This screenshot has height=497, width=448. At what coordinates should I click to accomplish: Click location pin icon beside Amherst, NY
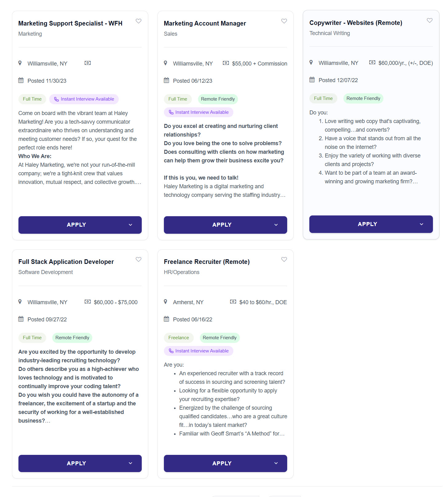(x=165, y=302)
